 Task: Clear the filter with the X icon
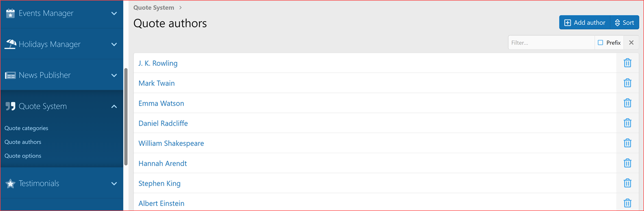(x=631, y=43)
